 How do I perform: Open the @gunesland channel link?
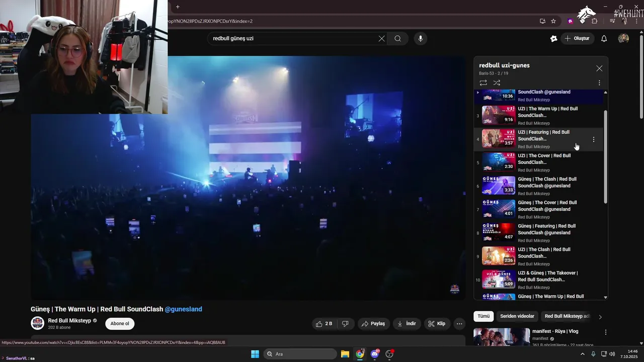184,309
